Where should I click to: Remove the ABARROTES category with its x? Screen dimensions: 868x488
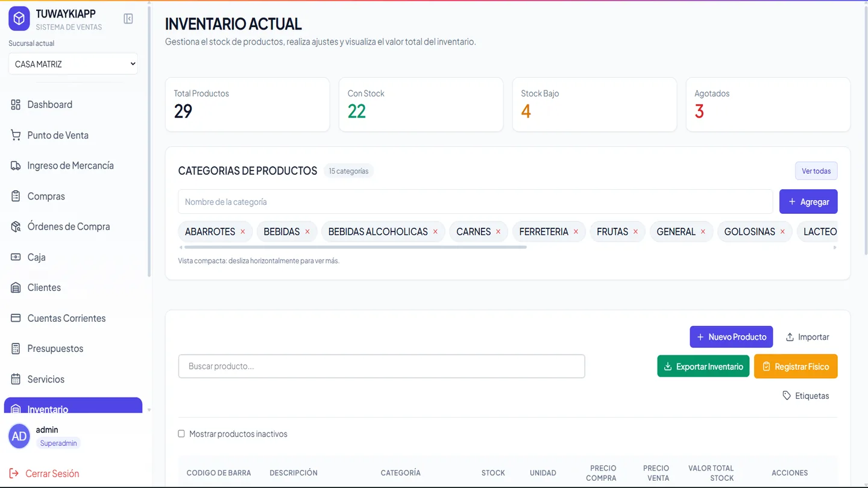pos(243,231)
